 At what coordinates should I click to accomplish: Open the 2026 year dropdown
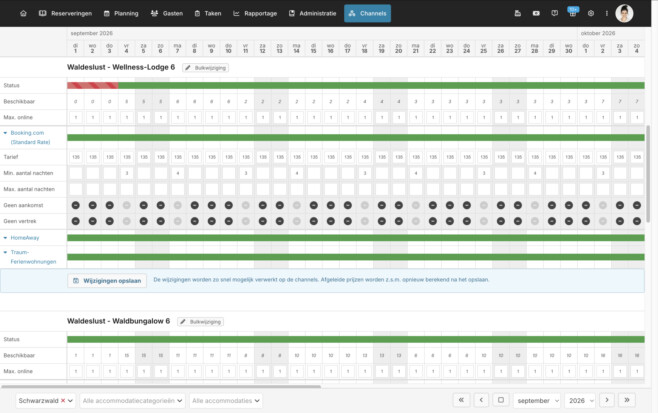[x=580, y=401]
